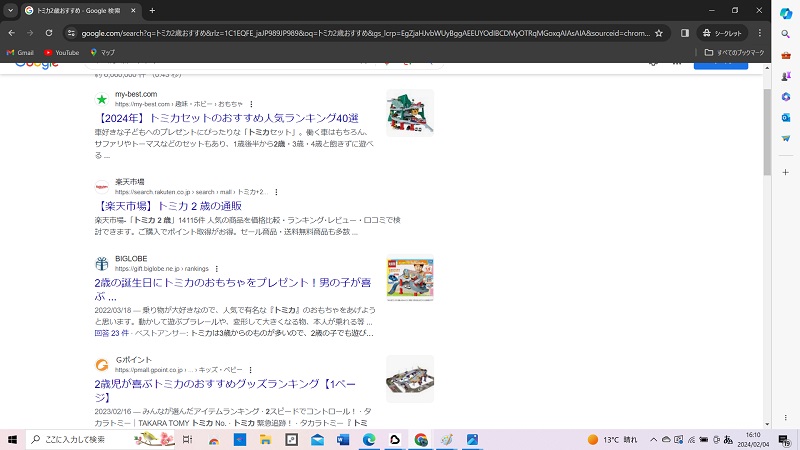Open Copilot in the Edge sidebar
Image resolution: width=800 pixels, height=450 pixels.
coord(786,13)
